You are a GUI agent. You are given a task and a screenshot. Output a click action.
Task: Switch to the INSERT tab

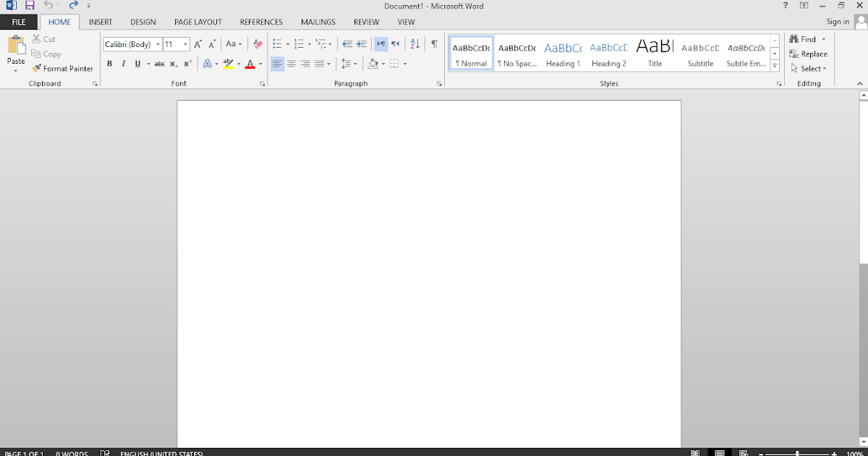[101, 22]
